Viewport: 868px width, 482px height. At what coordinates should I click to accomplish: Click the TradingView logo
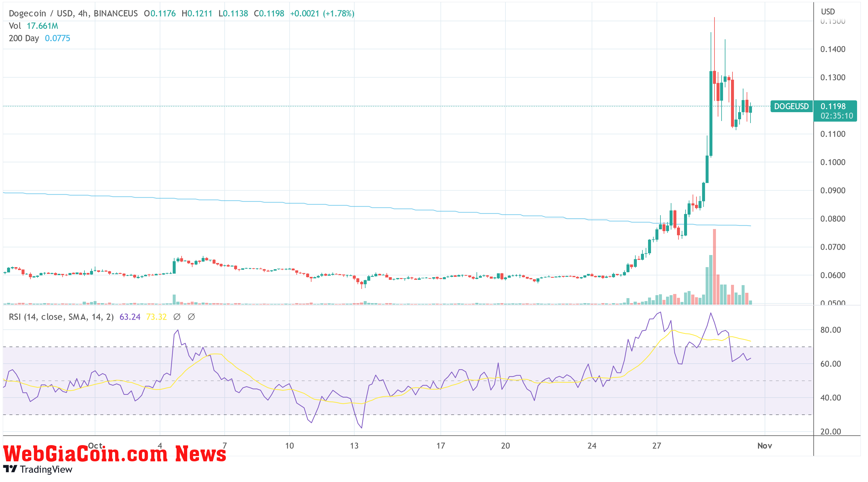click(x=38, y=469)
